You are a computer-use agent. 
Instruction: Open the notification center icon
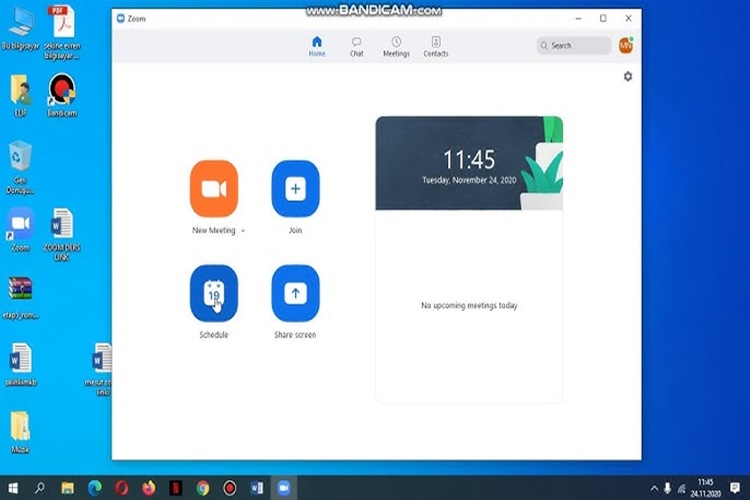pos(735,488)
